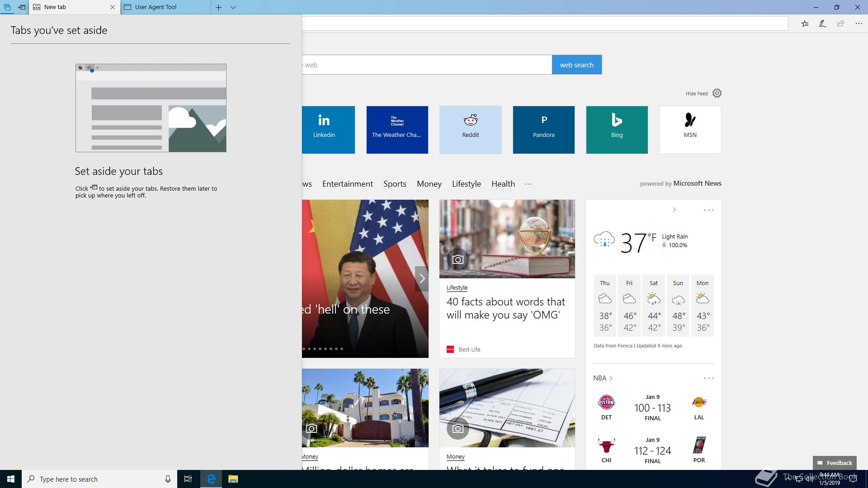Open the pen and paystub article thumbnail

[x=507, y=408]
